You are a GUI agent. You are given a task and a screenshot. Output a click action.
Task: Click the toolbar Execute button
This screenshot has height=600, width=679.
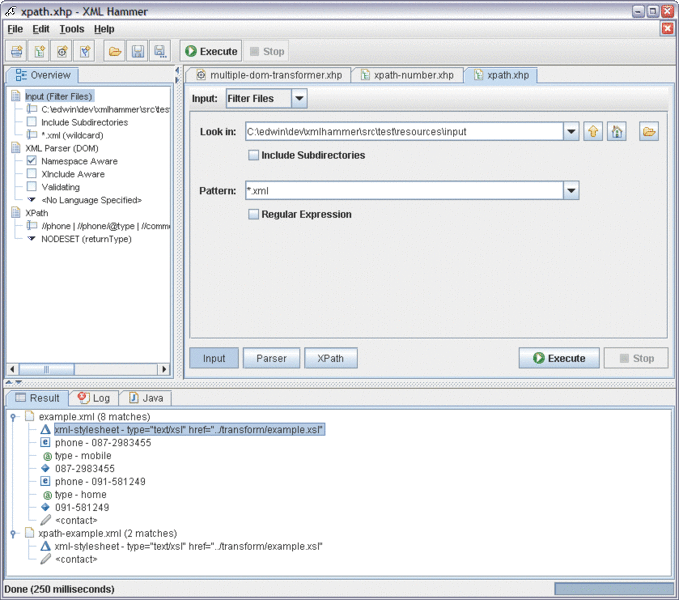point(211,52)
